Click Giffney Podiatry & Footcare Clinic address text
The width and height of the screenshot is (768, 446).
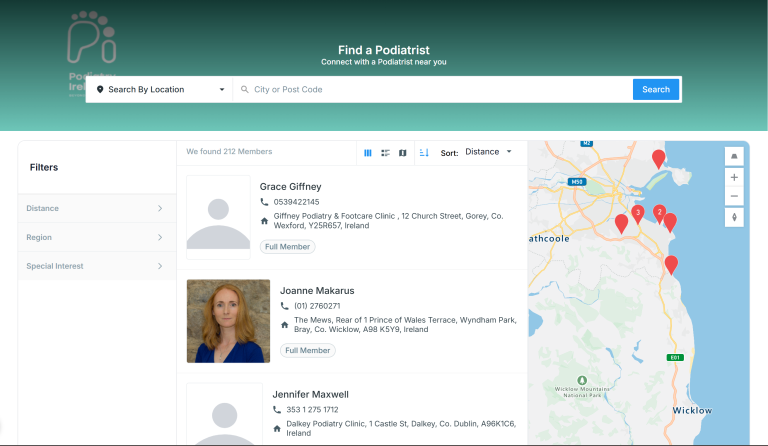388,221
